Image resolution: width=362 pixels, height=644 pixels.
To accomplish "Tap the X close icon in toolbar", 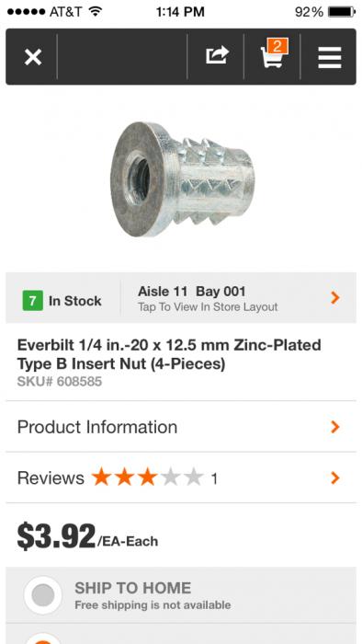I will pyautogui.click(x=33, y=57).
